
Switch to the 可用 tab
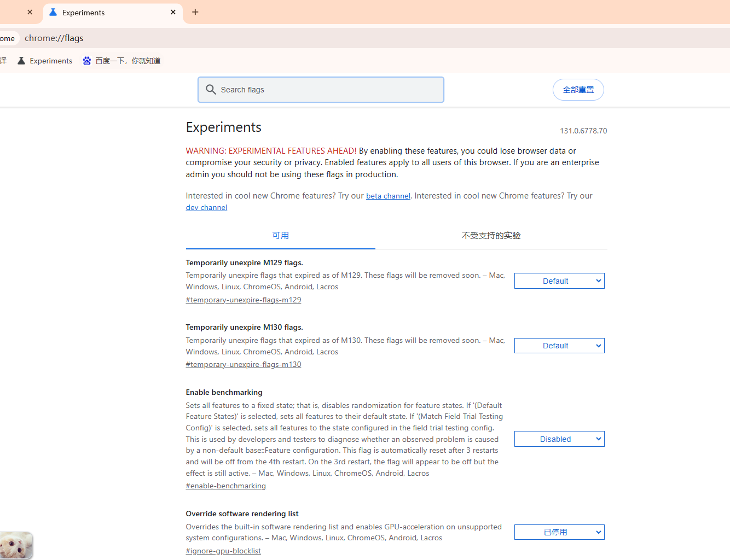(281, 236)
